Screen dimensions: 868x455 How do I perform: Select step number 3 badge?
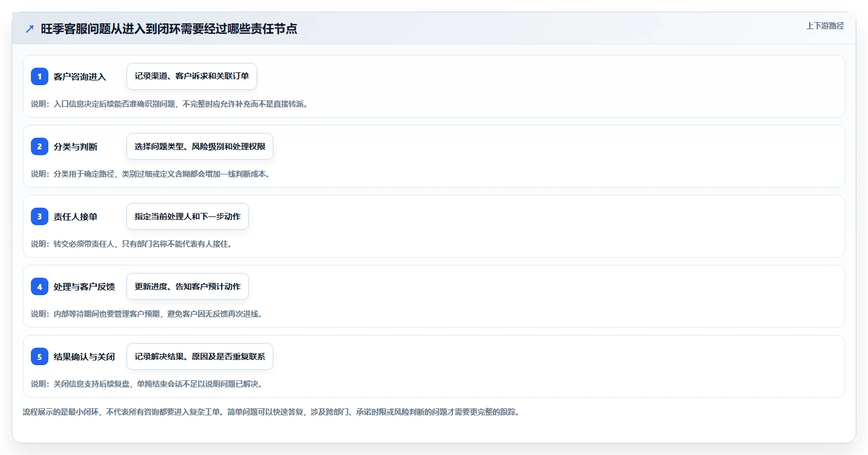pyautogui.click(x=40, y=216)
